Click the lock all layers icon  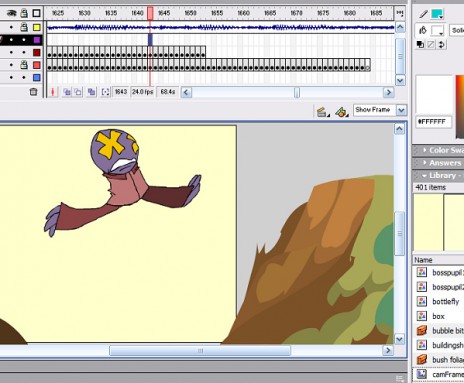pyautogui.click(x=24, y=13)
